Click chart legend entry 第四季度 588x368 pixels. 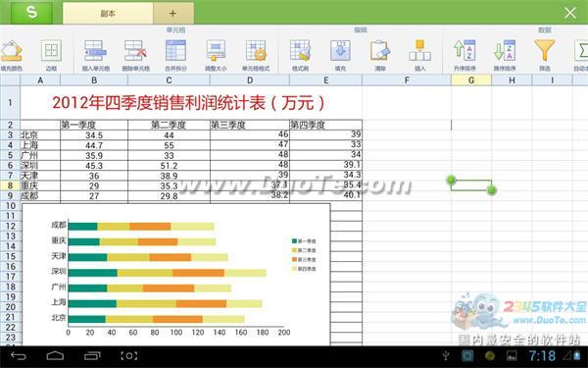[304, 269]
